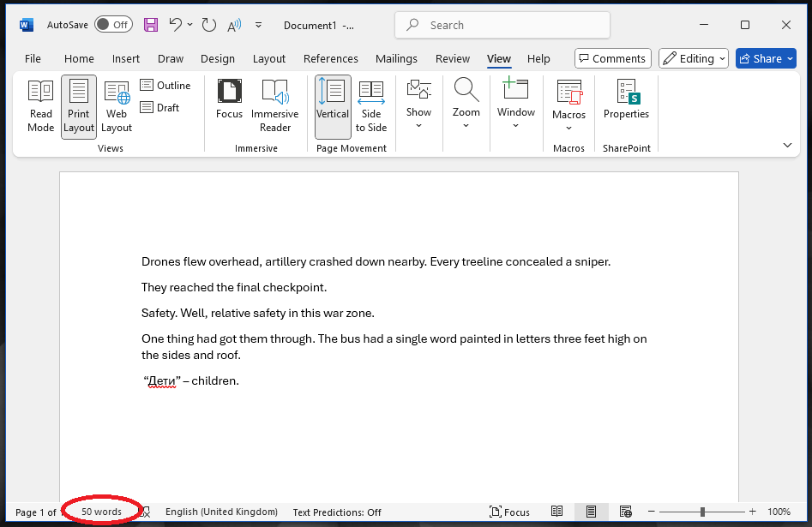Open proofing check icon in status bar

(x=146, y=512)
